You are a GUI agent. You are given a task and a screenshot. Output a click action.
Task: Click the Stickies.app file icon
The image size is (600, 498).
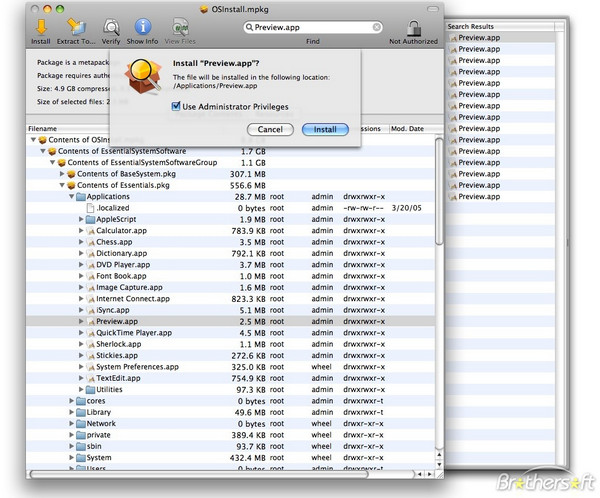[x=90, y=356]
